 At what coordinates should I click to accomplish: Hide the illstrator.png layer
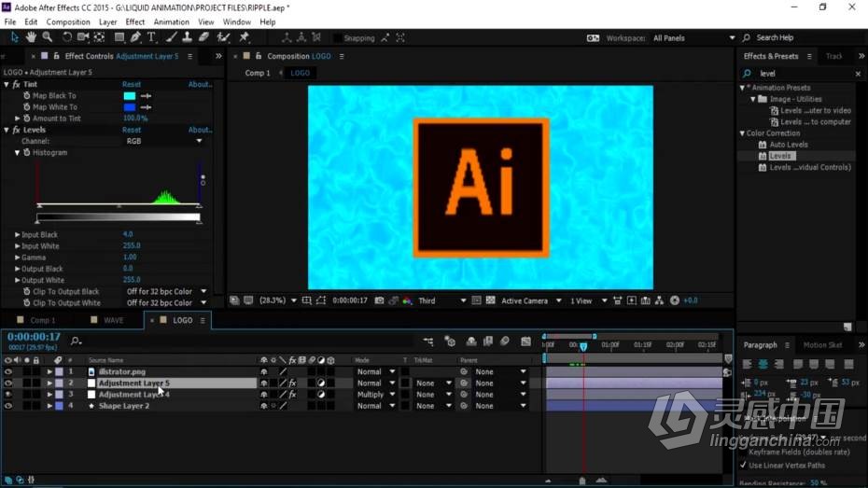click(7, 371)
